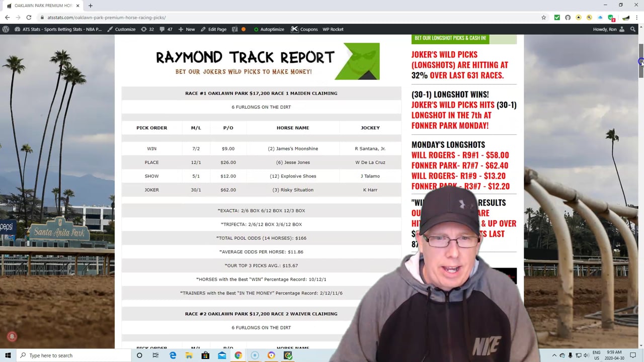Open the green checkmark extension
The height and width of the screenshot is (362, 644).
tap(557, 18)
